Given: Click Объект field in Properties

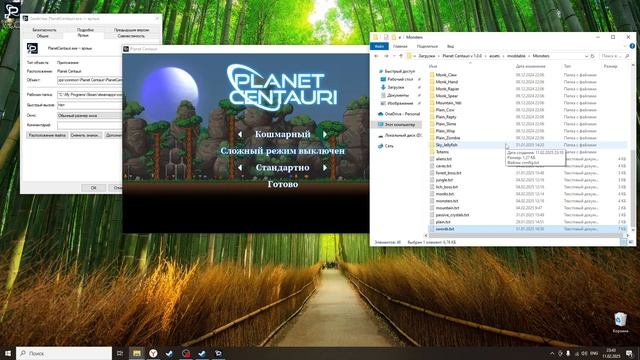Looking at the screenshot, I should [90, 80].
